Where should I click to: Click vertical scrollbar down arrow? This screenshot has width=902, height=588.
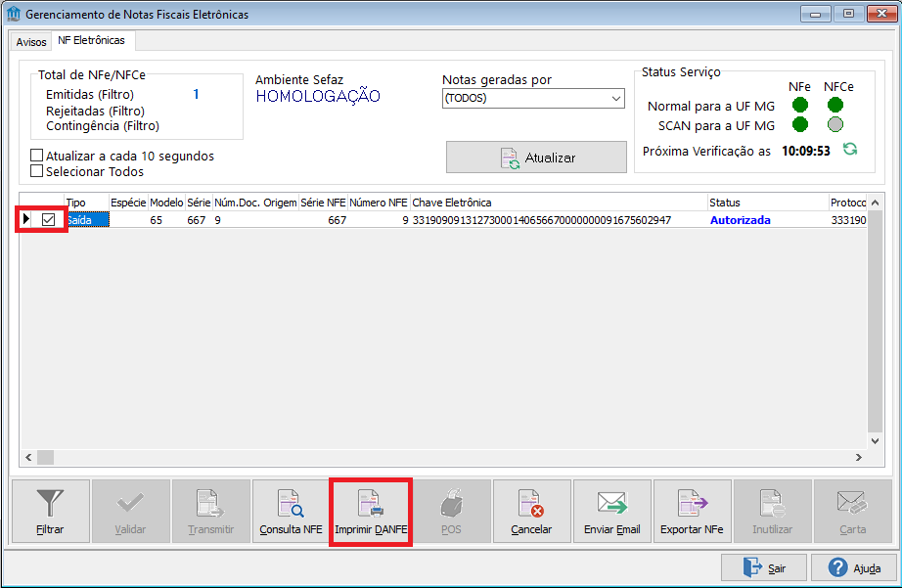pos(875,441)
